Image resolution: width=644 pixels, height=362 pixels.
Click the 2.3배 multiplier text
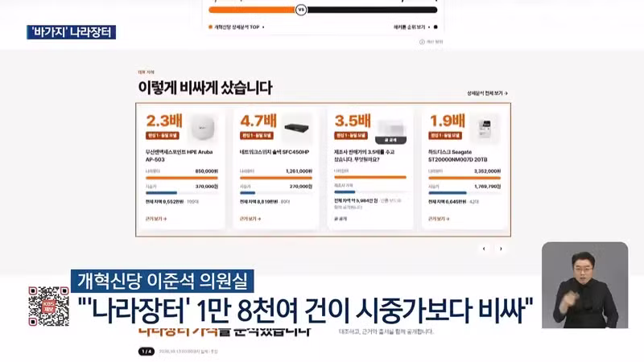click(x=164, y=121)
